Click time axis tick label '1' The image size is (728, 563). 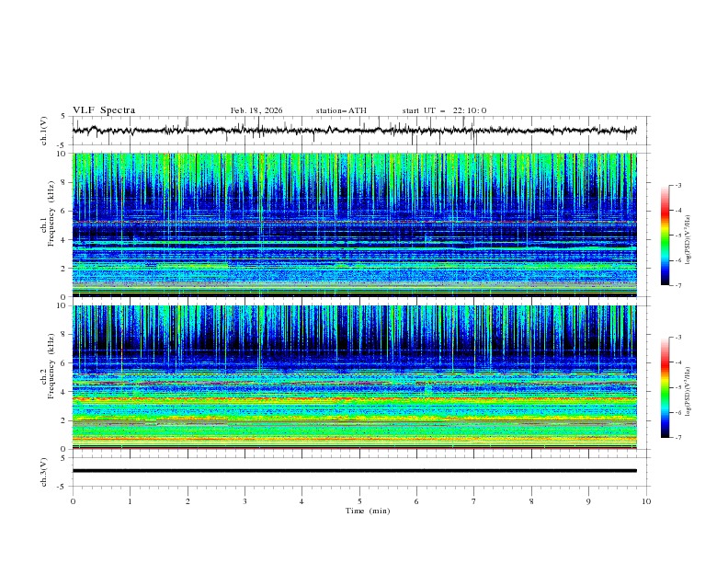[x=130, y=501]
